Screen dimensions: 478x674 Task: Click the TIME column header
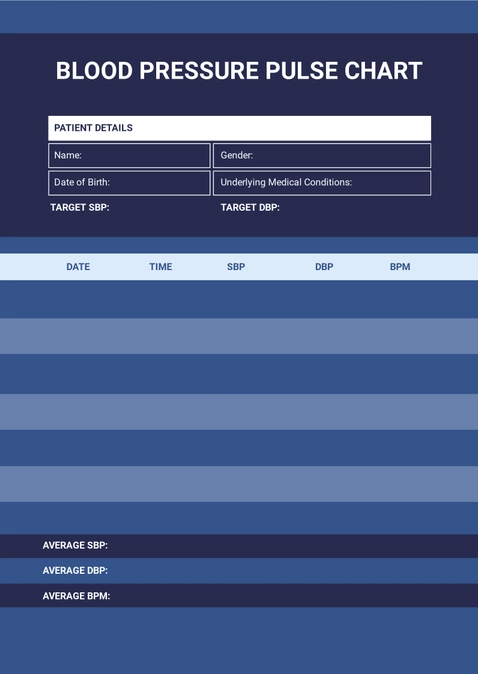click(x=161, y=267)
